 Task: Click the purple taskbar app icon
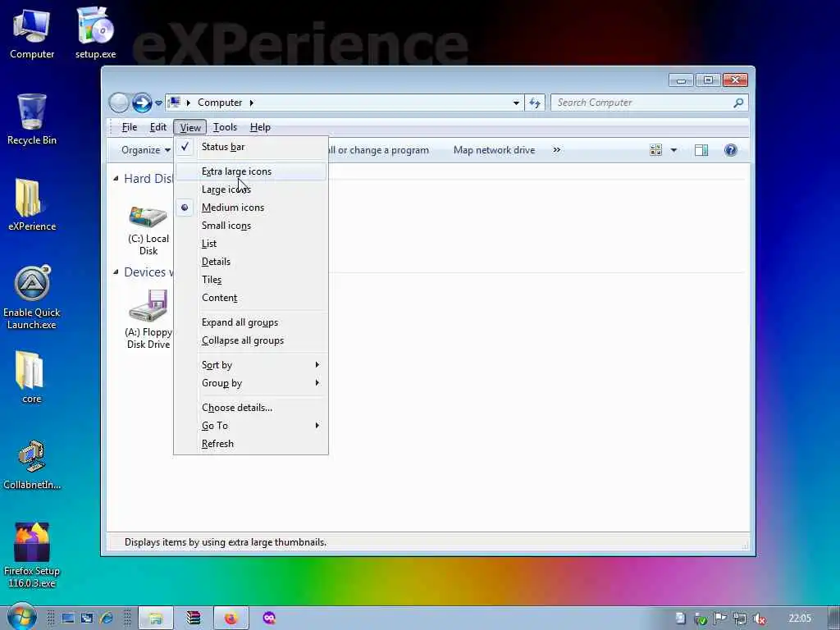(269, 619)
